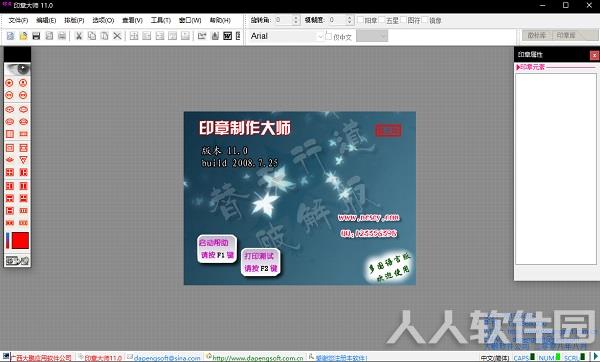Click the Save floppy disk icon

[x=36, y=36]
